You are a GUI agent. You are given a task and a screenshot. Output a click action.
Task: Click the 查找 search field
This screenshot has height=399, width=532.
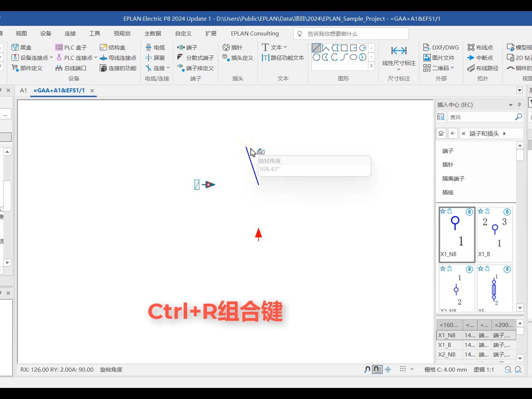(480, 117)
